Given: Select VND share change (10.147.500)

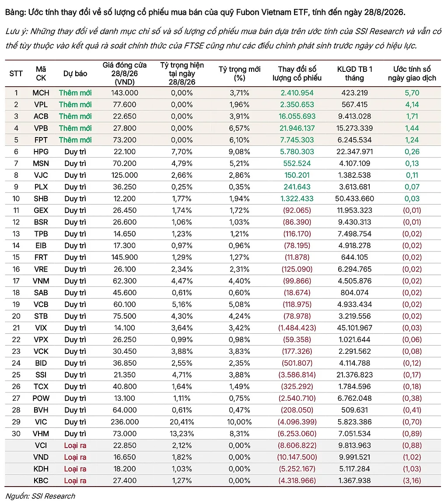Looking at the screenshot, I should click(297, 457).
